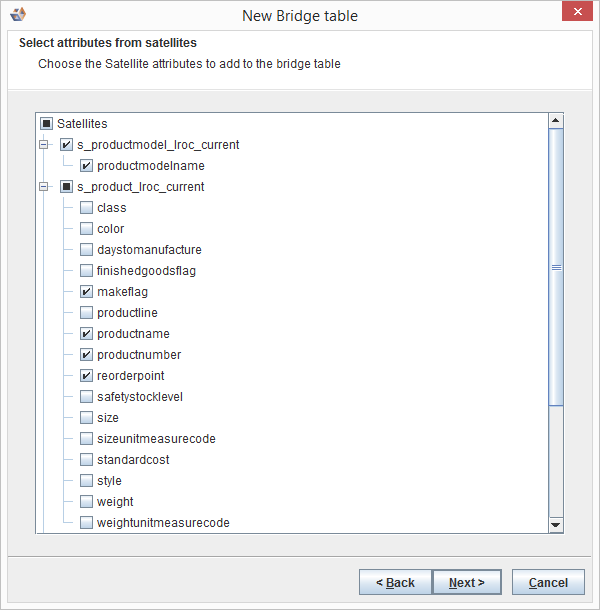The image size is (600, 610).
Task: Collapse the s_product_lroc_current node
Action: tap(43, 187)
